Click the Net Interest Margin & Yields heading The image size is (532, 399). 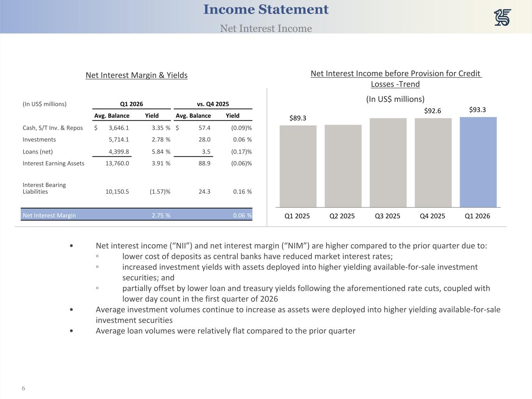click(x=136, y=75)
